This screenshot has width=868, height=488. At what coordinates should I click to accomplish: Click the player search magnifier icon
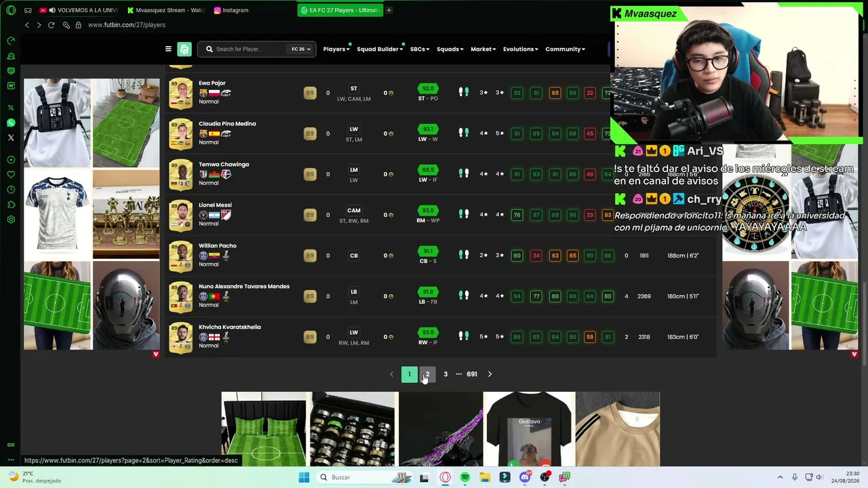210,49
